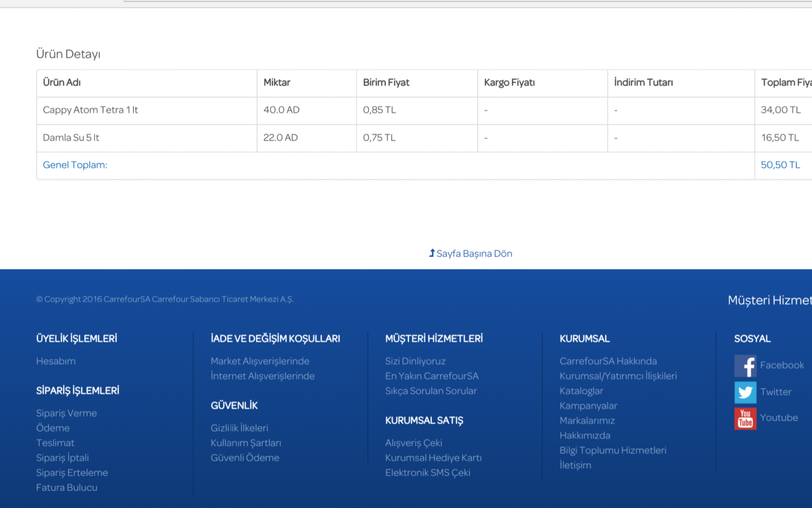
Task: Select the Cappy Atom Tetra 1 lt cell
Action: point(147,110)
